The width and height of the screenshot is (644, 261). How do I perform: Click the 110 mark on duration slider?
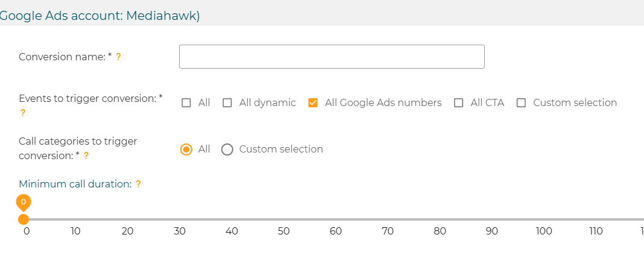[x=596, y=219]
